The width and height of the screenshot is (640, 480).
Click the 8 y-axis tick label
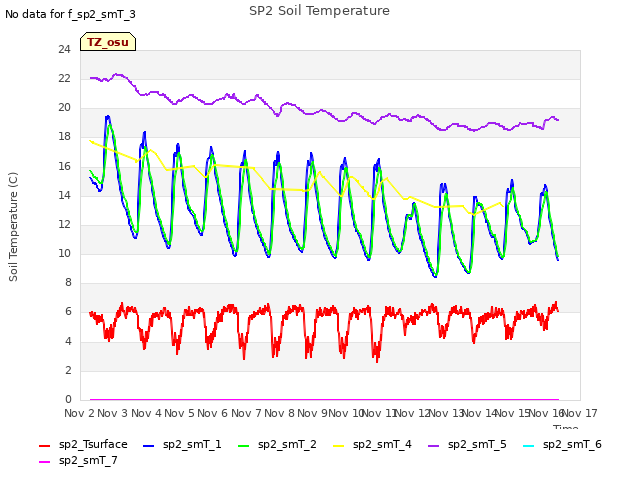(68, 283)
